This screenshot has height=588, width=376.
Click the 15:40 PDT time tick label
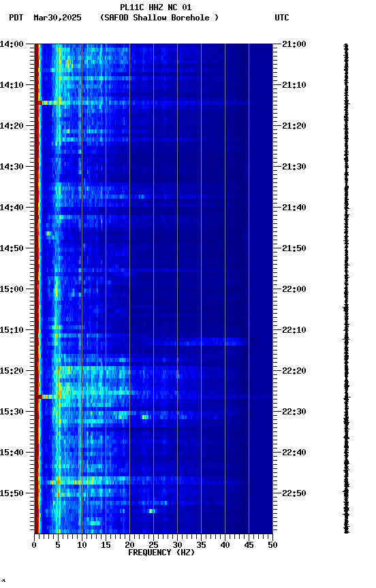tap(12, 453)
